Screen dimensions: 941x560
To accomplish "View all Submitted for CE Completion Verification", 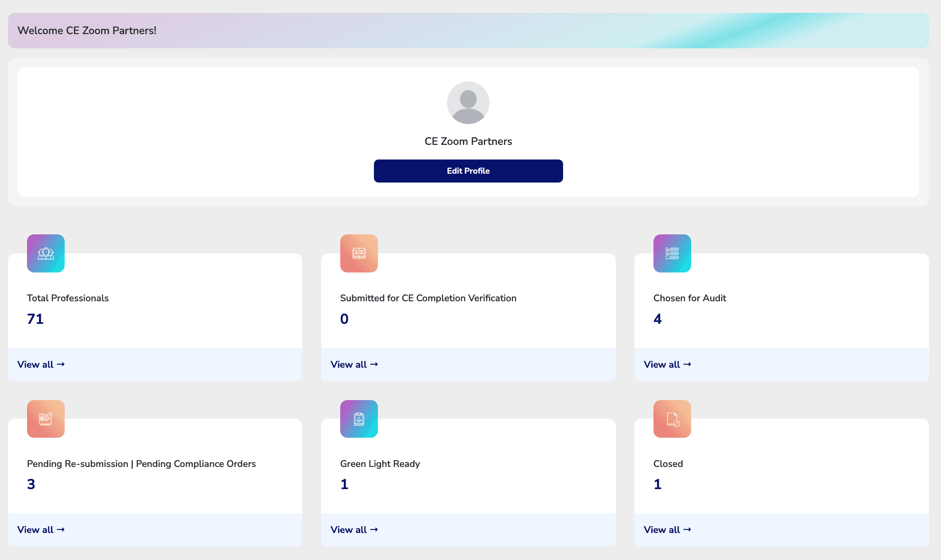I will [x=354, y=364].
